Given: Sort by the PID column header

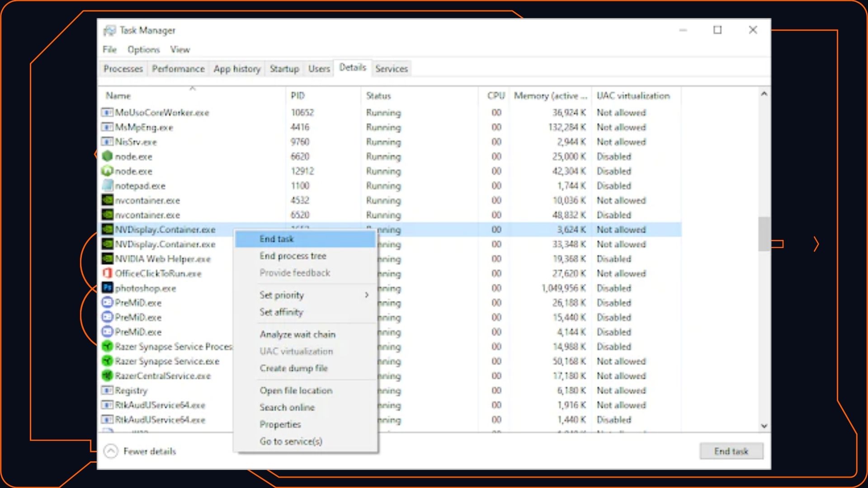Looking at the screenshot, I should (x=323, y=96).
